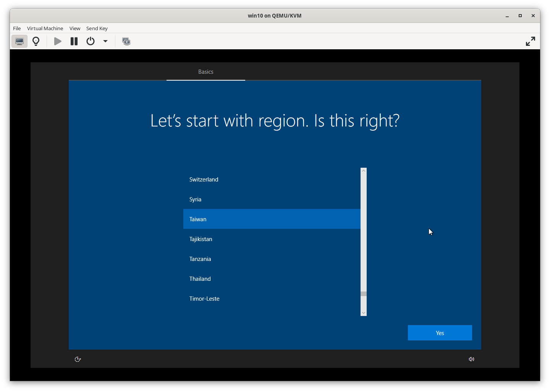Select Switzerland in region list
The image size is (550, 392).
272,180
